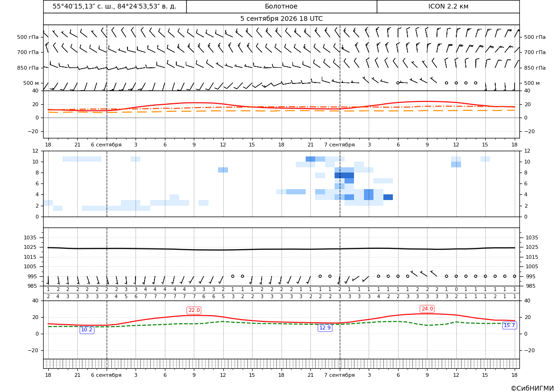Click the 1025 pressure axis label on left
Screen dimensions: 554x392
pyautogui.click(x=28, y=247)
